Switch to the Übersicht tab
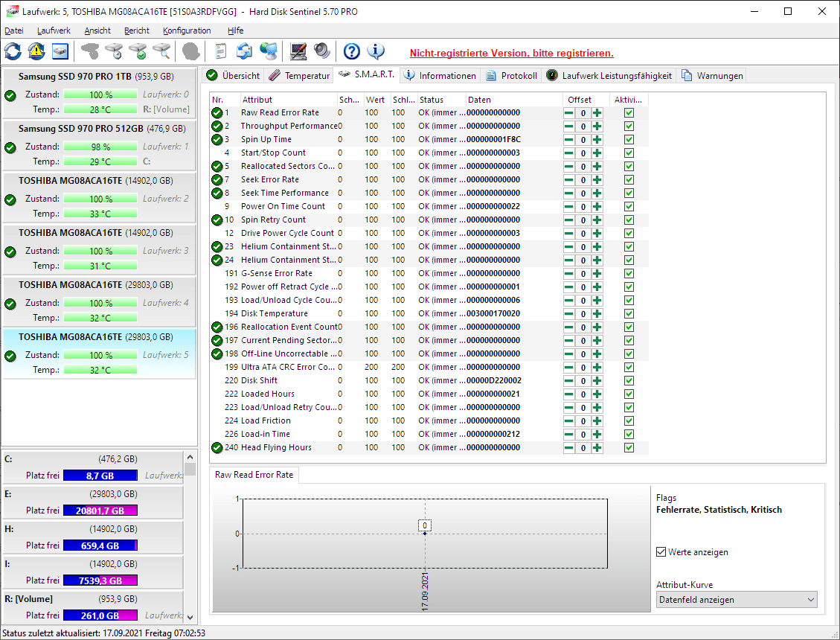The width and height of the screenshot is (840, 640). pyautogui.click(x=234, y=76)
